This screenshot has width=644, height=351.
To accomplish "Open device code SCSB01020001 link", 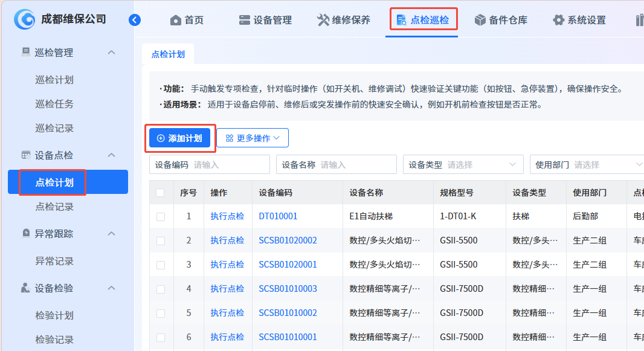I will click(x=288, y=265).
